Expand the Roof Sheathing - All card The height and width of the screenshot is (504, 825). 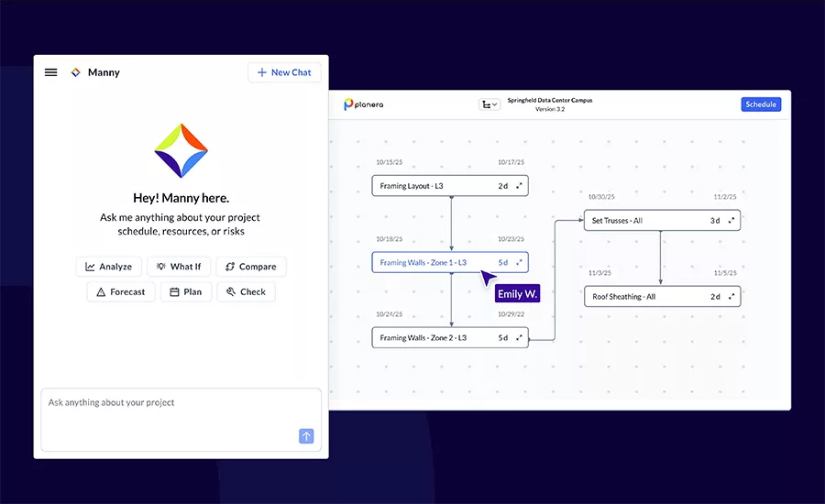(x=731, y=297)
